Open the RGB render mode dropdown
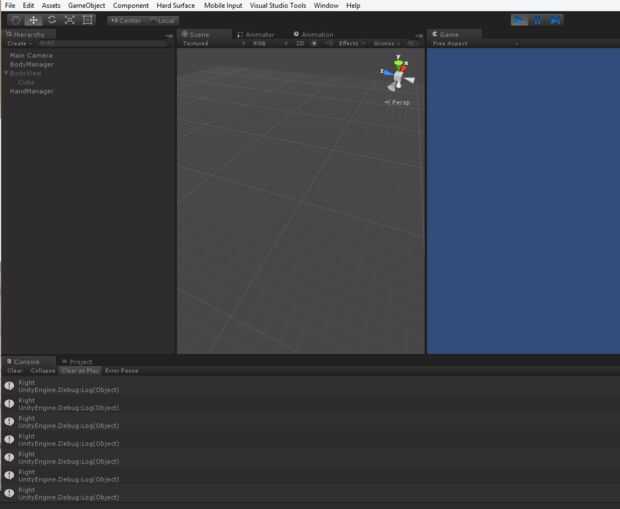The width and height of the screenshot is (620, 509). pyautogui.click(x=270, y=44)
